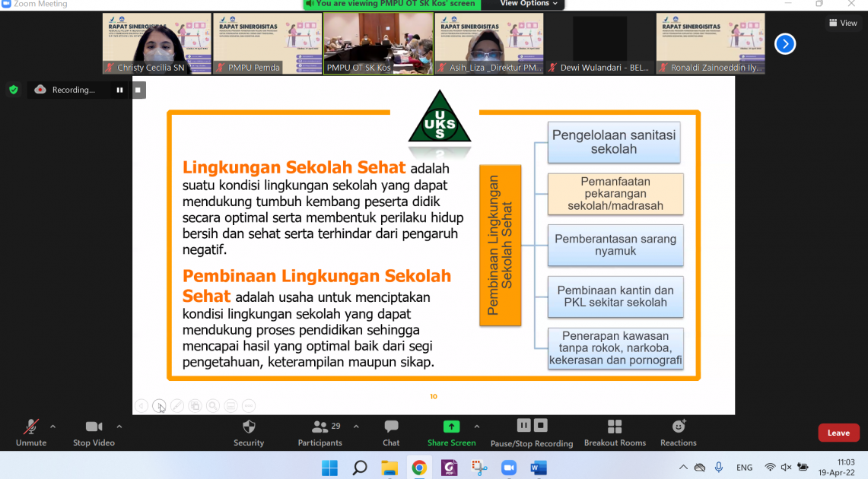Expand video options arrow next to Stop Video
868x479 pixels.
pyautogui.click(x=119, y=427)
